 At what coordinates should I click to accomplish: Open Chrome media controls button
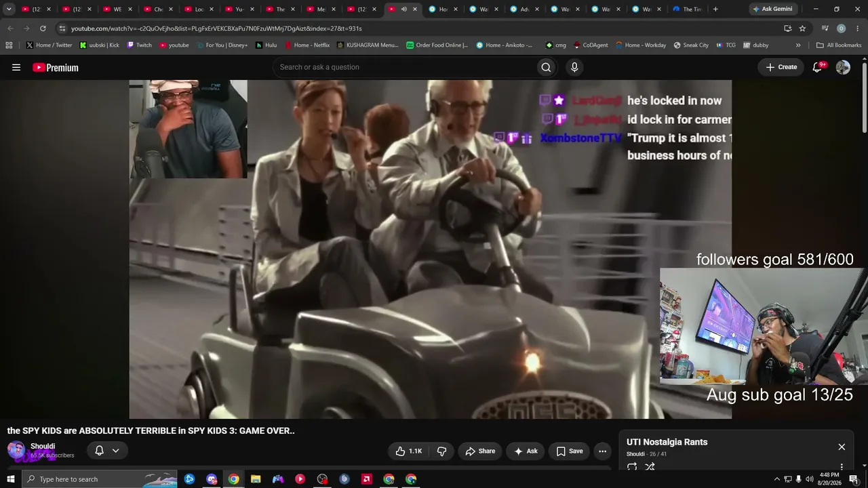825,28
